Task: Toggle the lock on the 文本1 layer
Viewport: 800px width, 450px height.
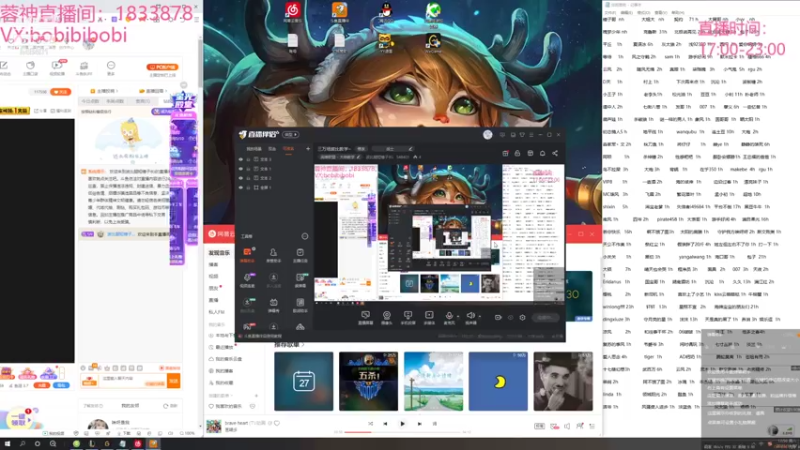Action: (248, 168)
